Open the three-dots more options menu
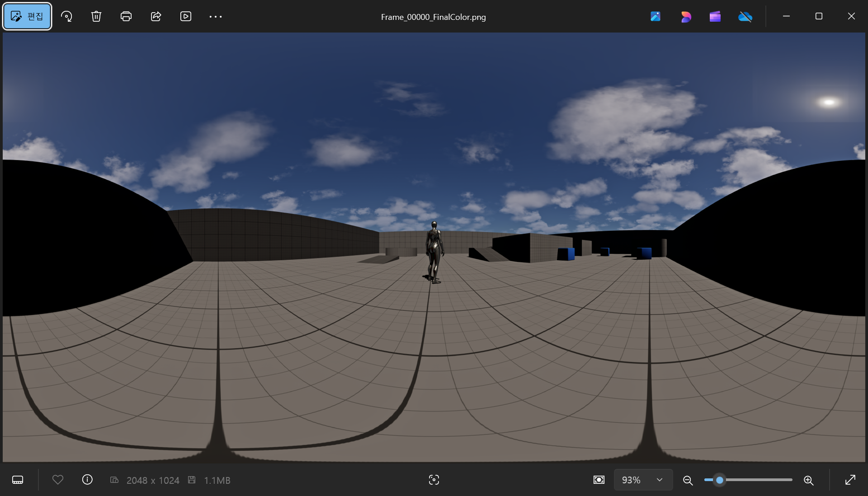 pyautogui.click(x=216, y=17)
